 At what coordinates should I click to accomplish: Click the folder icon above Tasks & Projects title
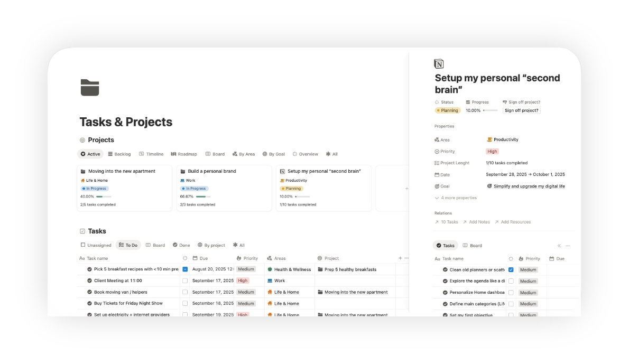[x=89, y=87]
